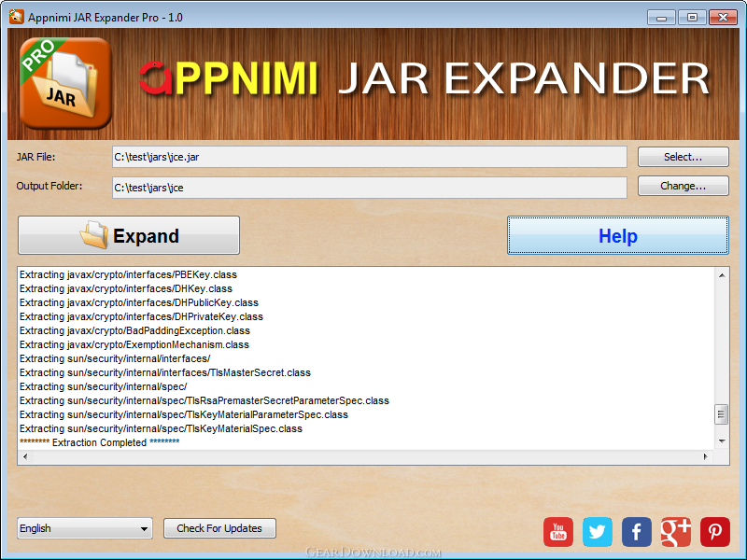Select the log line ending DHKey.class
Viewport: 747px width, 560px height.
[x=126, y=288]
